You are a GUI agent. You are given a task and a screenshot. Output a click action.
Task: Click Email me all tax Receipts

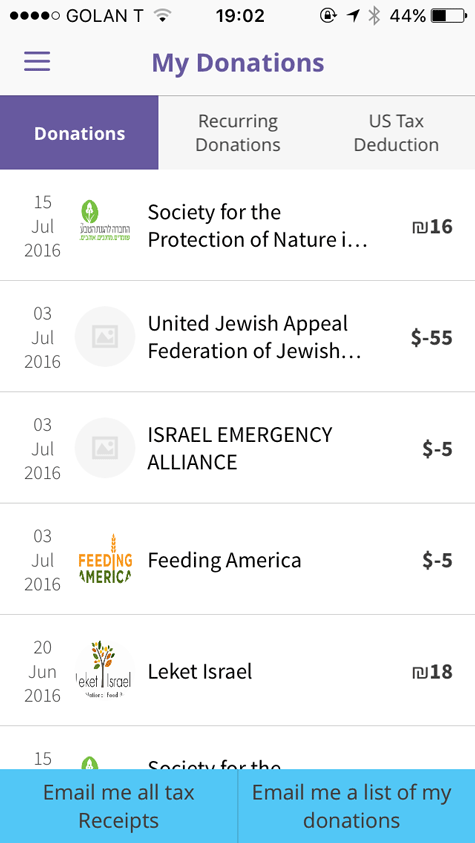click(119, 806)
